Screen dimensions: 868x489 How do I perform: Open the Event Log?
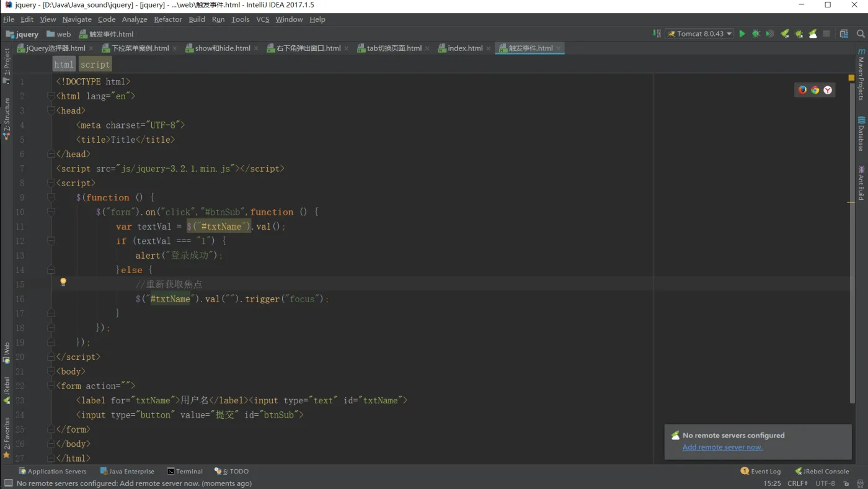tap(761, 472)
